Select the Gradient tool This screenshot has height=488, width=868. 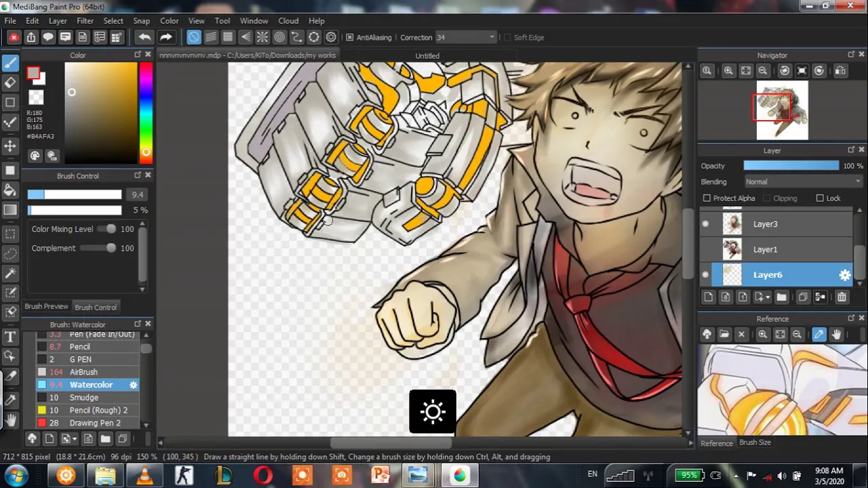coord(10,210)
